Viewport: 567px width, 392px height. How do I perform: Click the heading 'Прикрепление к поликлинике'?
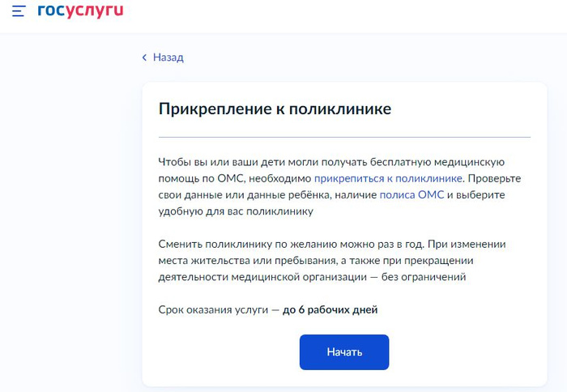coord(275,109)
